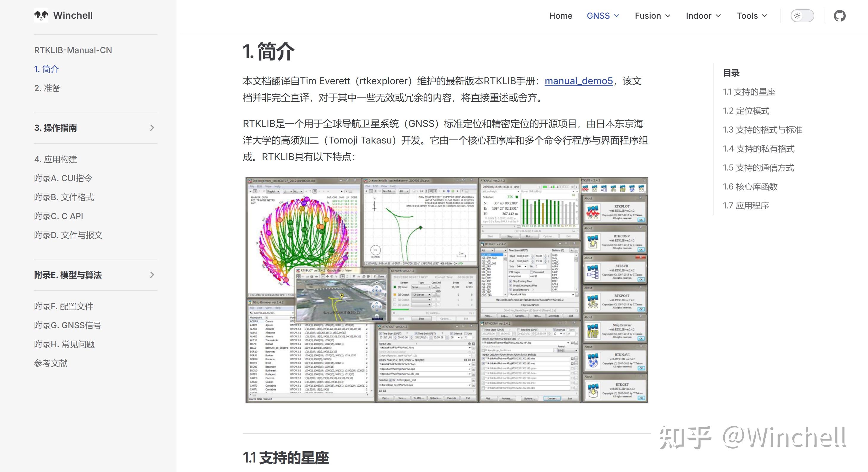The image size is (868, 472).
Task: Jump to 1.3 支持的格式与标准 in contents
Action: tap(762, 130)
